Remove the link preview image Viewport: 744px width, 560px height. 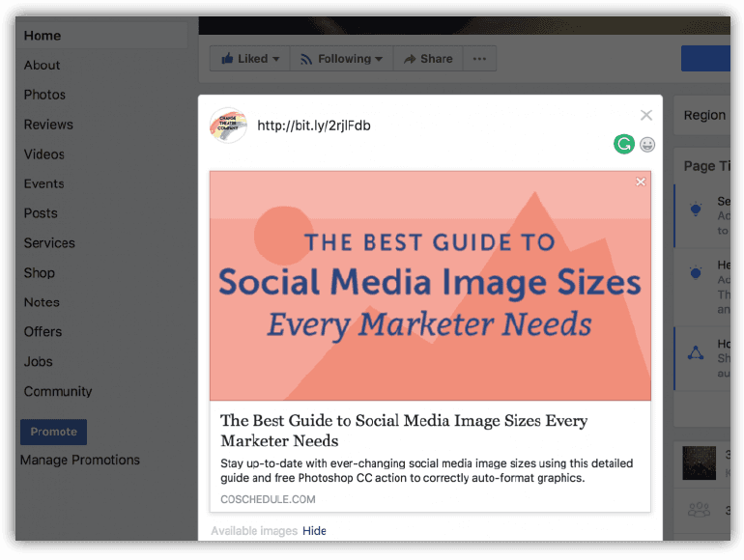[x=641, y=182]
